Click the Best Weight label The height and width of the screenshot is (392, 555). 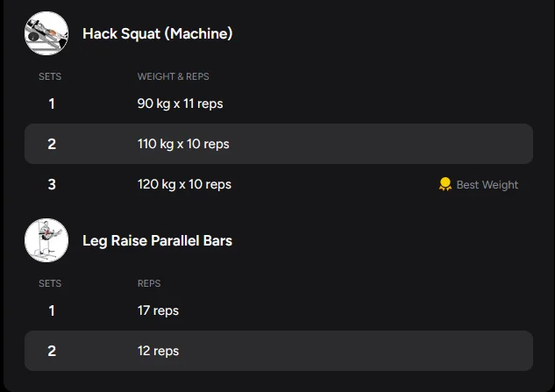487,185
